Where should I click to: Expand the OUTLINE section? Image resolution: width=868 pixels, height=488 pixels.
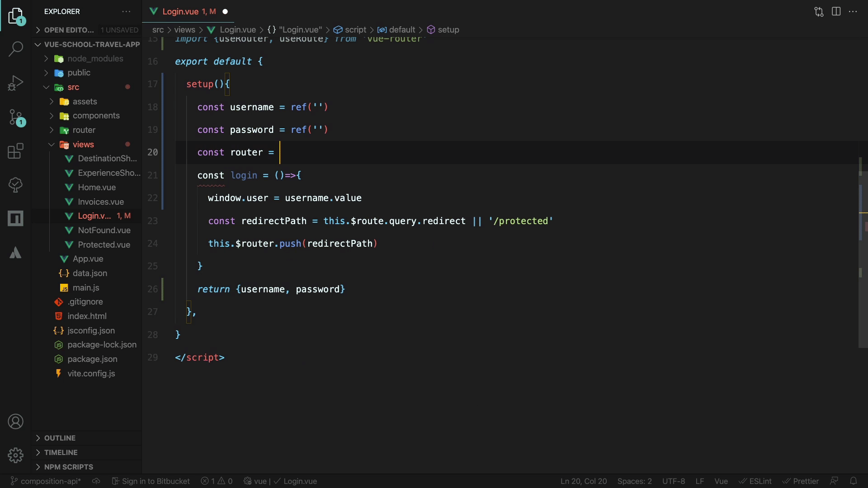pyautogui.click(x=60, y=438)
